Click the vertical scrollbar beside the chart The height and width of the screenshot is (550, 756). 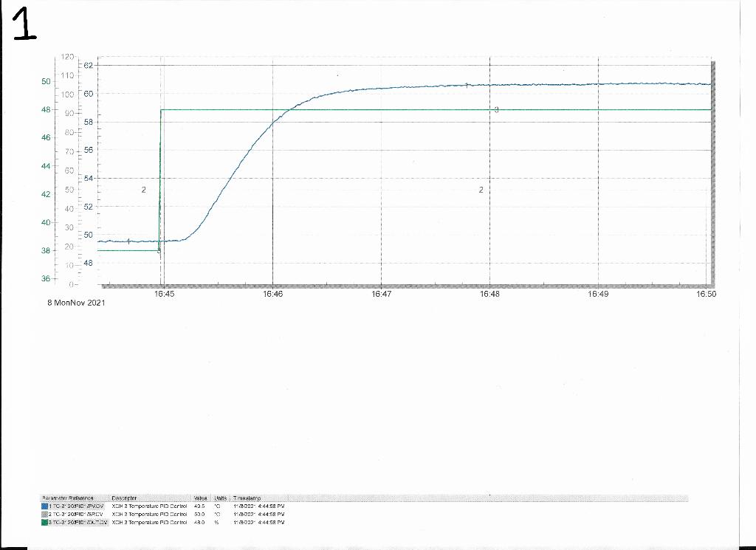[x=713, y=170]
